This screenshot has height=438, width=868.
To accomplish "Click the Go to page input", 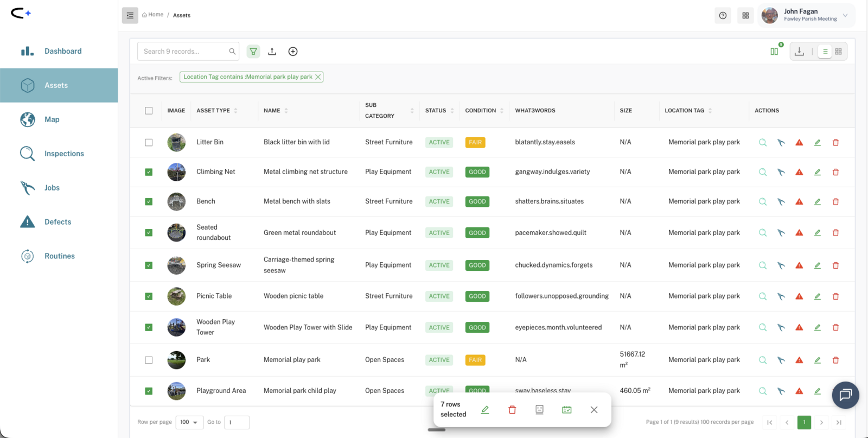I will [x=237, y=422].
